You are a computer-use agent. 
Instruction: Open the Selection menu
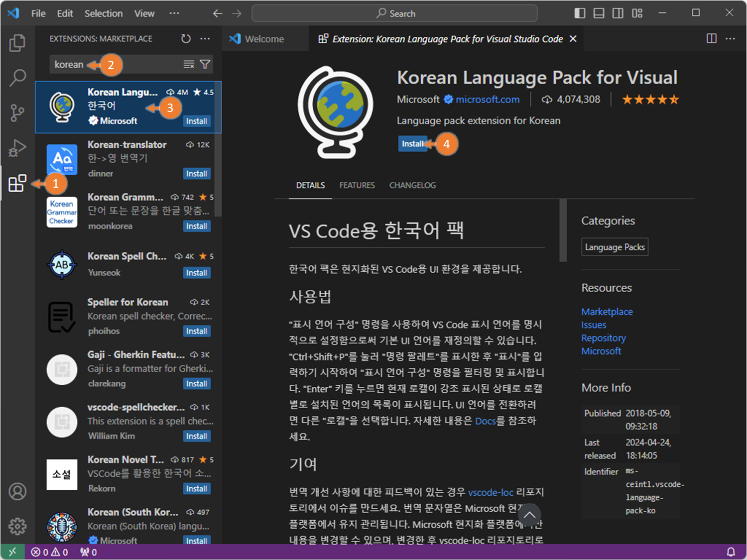click(x=104, y=13)
